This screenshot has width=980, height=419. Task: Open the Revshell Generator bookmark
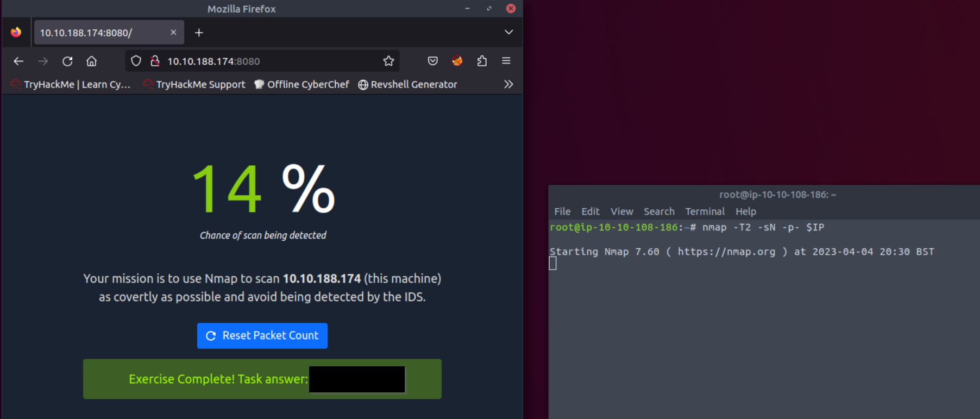tap(407, 84)
